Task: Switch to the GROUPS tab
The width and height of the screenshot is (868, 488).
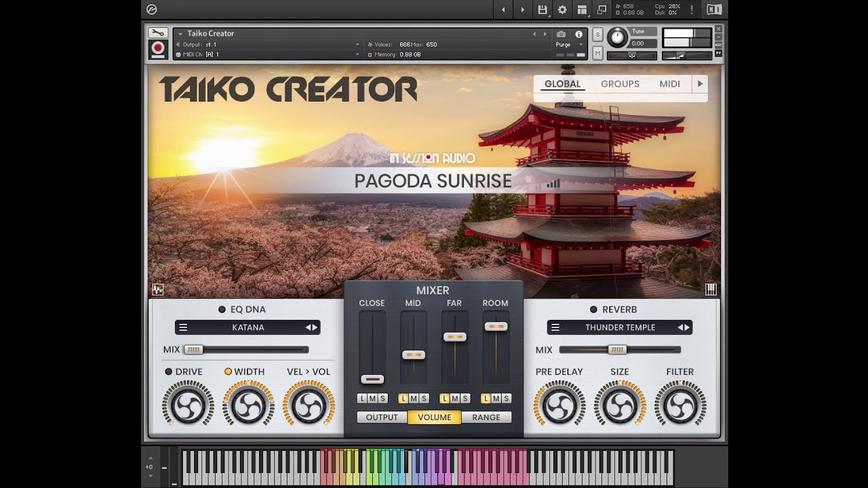Action: (x=620, y=84)
